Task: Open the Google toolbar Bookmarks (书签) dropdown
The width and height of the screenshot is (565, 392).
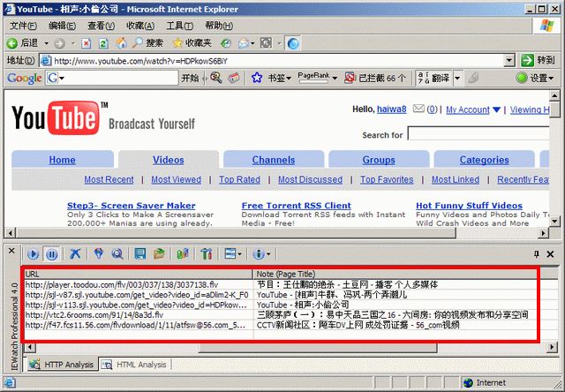Action: pyautogui.click(x=272, y=78)
